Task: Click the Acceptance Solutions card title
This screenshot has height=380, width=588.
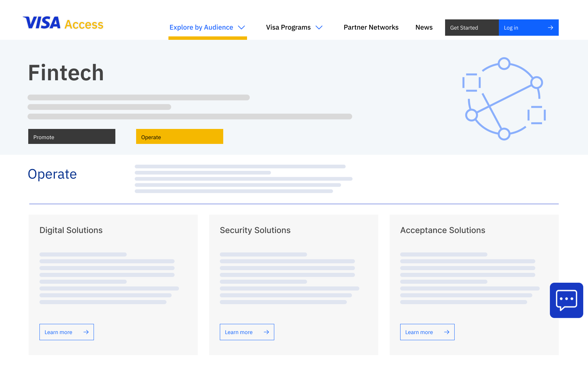Action: (443, 230)
